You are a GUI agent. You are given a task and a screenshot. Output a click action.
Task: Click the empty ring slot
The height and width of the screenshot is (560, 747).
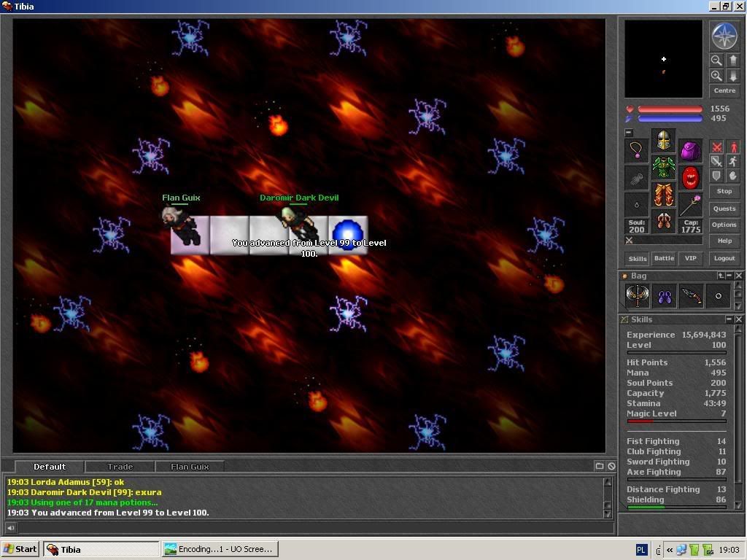(x=636, y=205)
